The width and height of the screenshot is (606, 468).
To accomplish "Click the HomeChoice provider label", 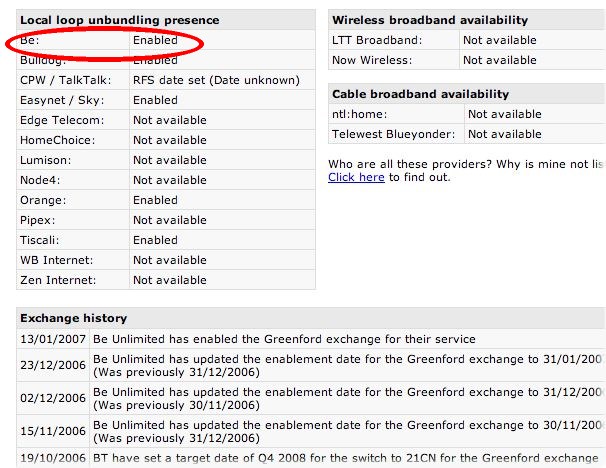I will [x=57, y=140].
